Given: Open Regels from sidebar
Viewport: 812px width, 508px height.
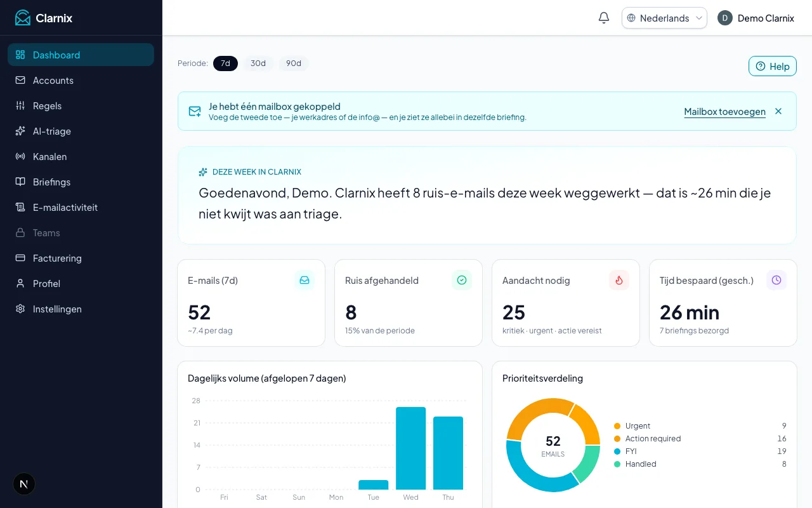Looking at the screenshot, I should pyautogui.click(x=81, y=105).
